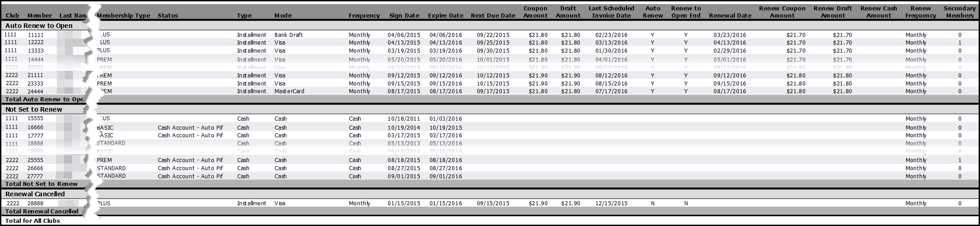Click the Last Scheduled Invoice Date header
The height and width of the screenshot is (226, 980).
click(x=611, y=12)
